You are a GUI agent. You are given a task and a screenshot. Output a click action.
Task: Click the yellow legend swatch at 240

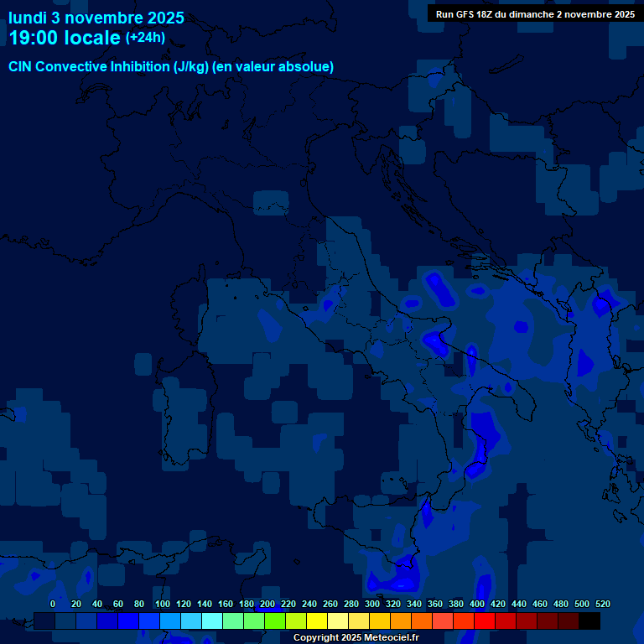click(317, 621)
